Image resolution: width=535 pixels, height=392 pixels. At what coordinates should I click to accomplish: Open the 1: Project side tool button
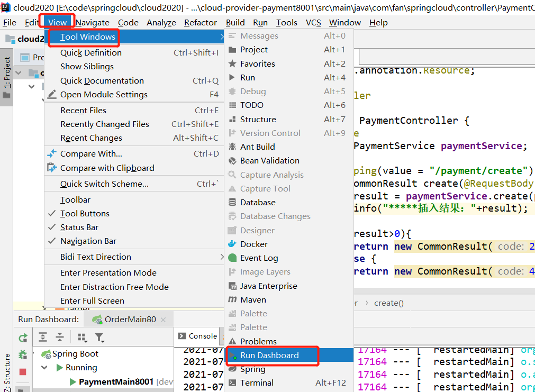pos(7,77)
